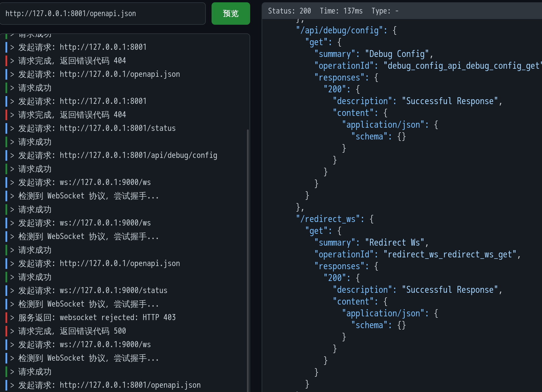
Task: Focus the URL input field with openapi.json
Action: [x=103, y=14]
